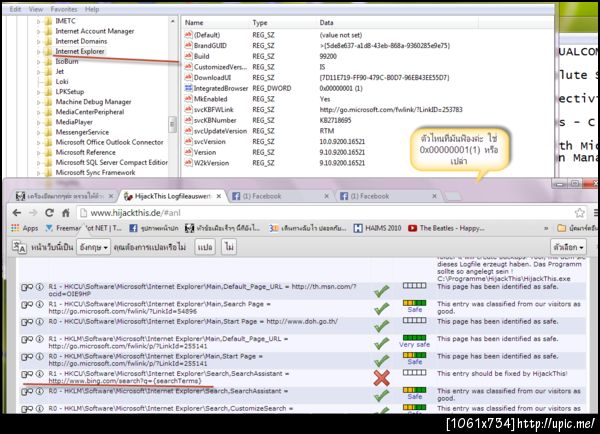The width and height of the screenshot is (600, 434).
Task: Click info icon for Default_Page_URL th.msn.com entry
Action: (x=39, y=287)
